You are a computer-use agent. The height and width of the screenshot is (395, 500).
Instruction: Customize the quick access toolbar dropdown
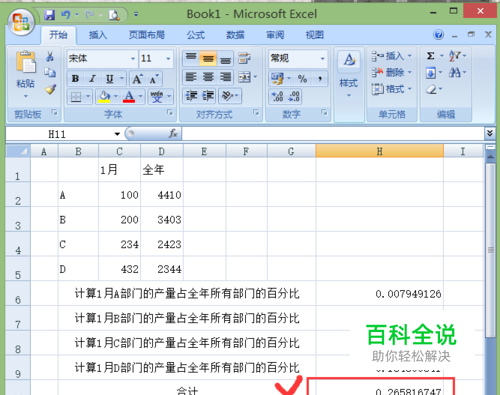point(136,14)
